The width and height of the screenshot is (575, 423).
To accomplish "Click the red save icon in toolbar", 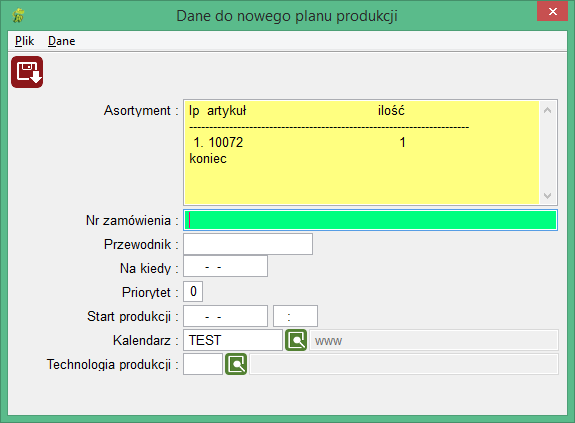I will click(27, 72).
